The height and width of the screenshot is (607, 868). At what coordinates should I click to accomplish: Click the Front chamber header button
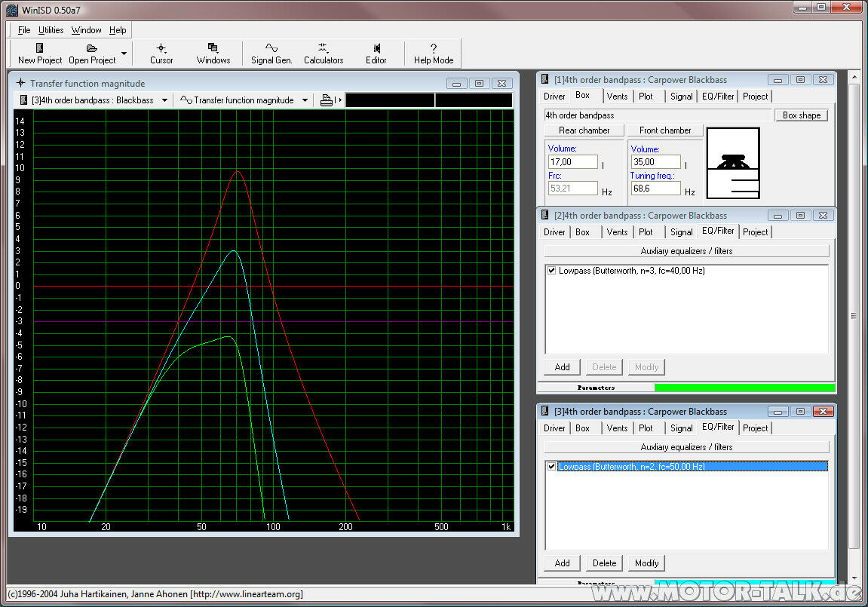point(665,130)
